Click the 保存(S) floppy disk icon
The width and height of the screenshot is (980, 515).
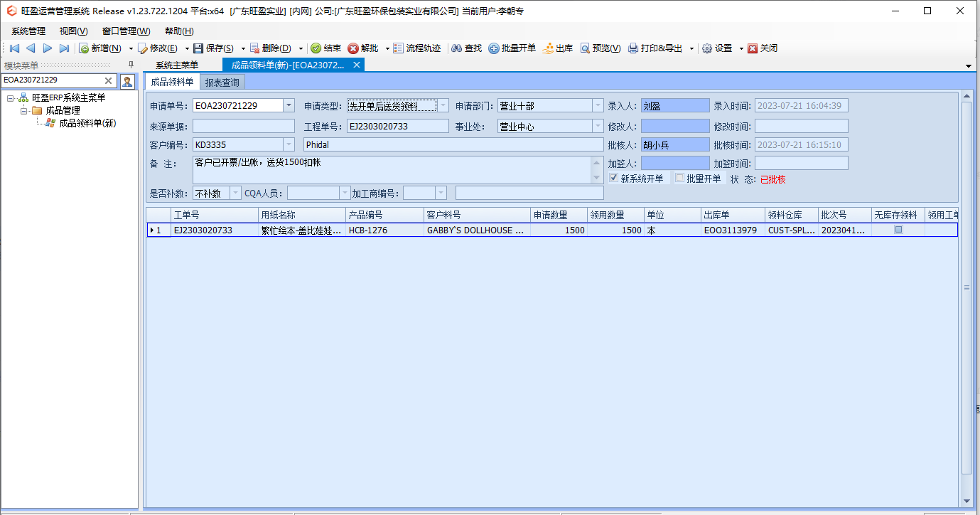point(198,48)
